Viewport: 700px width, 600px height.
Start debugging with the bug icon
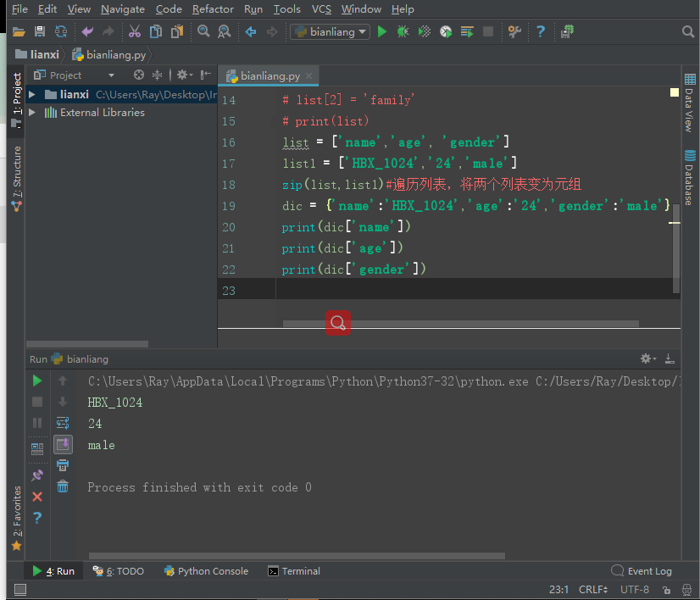point(403,31)
